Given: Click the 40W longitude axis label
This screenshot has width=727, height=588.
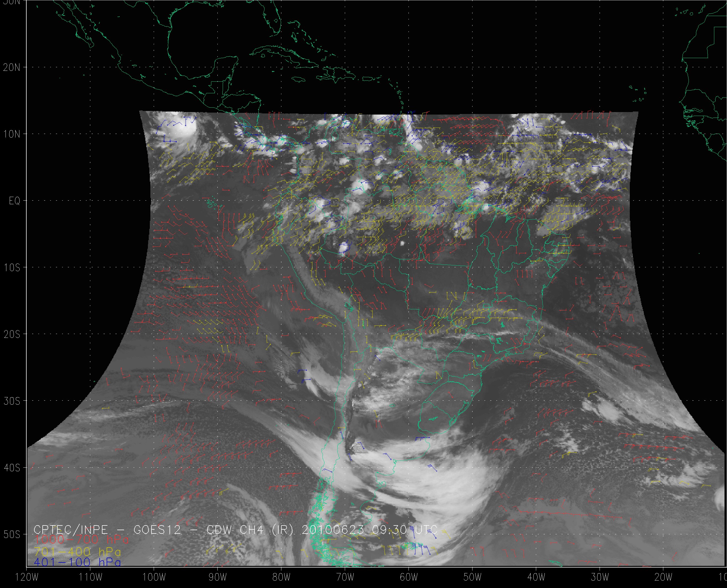Looking at the screenshot, I should coord(536,577).
